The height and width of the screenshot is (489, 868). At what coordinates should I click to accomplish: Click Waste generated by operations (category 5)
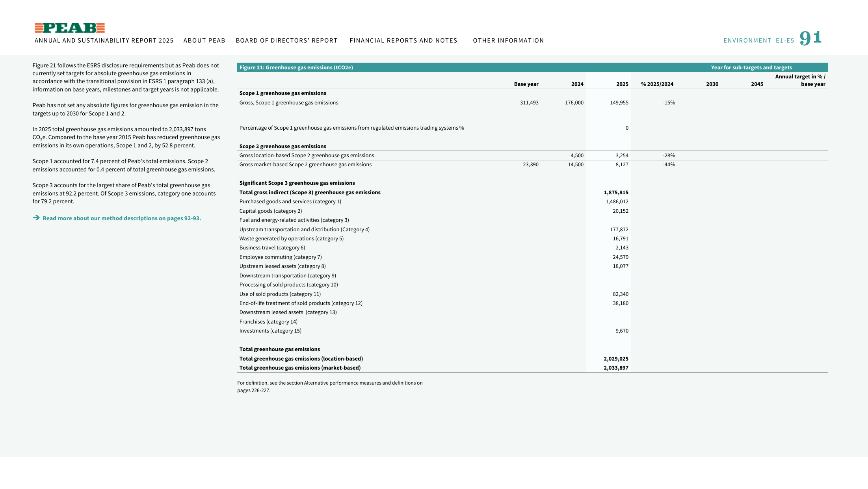pos(292,238)
